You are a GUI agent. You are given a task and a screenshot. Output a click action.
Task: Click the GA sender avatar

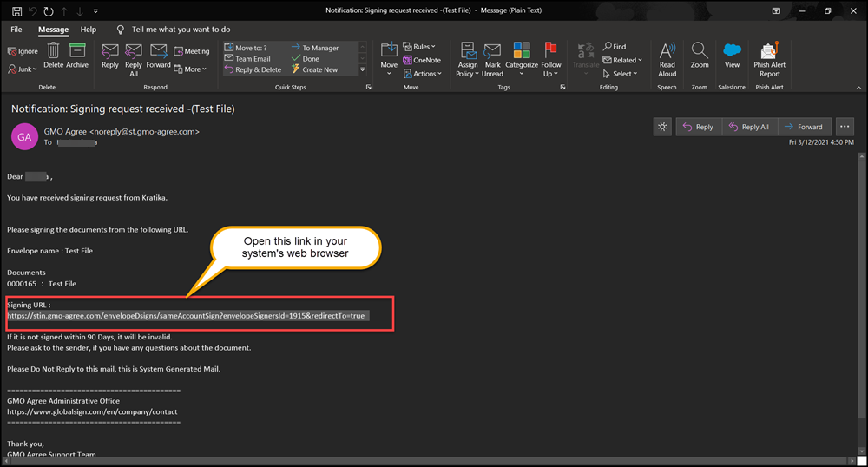coord(24,137)
